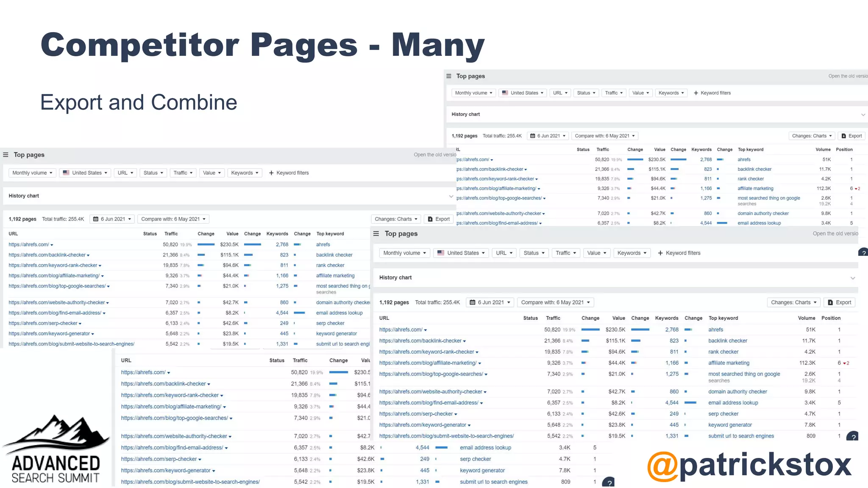Open ahrefs.com/backlink-checker link in left panel
Image resolution: width=868 pixels, height=488 pixels.
(x=47, y=255)
